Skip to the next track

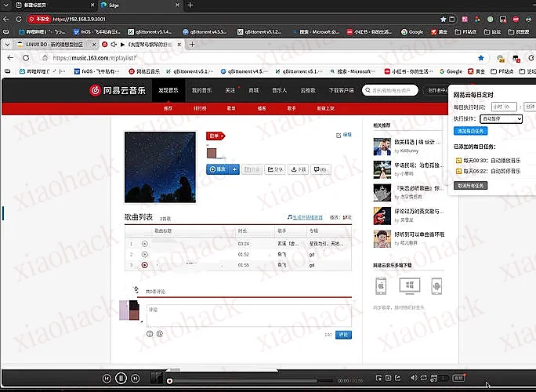[x=135, y=379]
